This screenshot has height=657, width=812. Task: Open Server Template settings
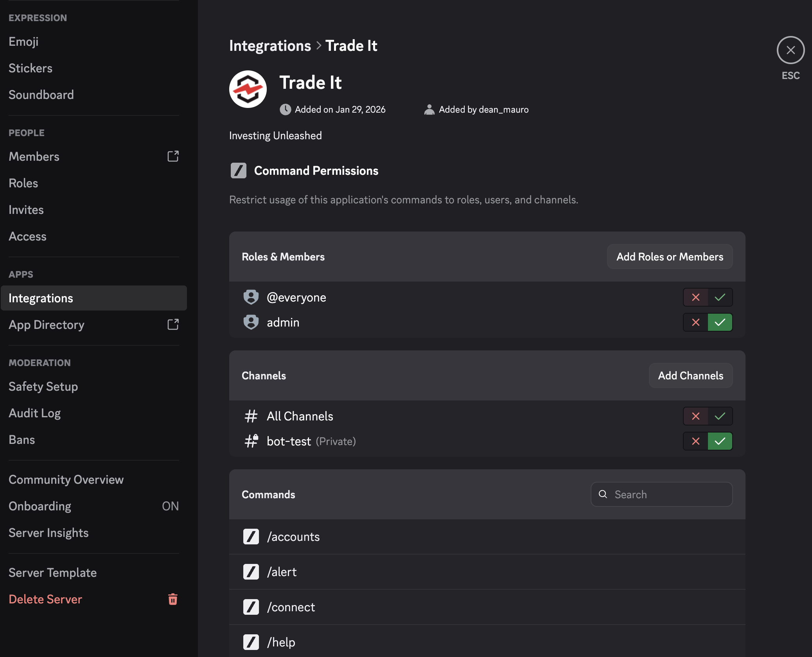[94, 573]
